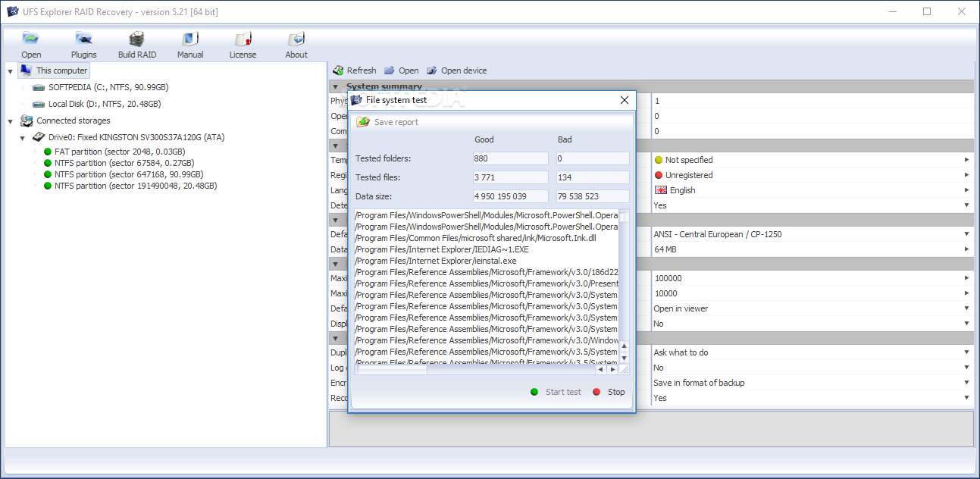Open the 64 MB setting arrow
The width and height of the screenshot is (980, 479).
click(966, 249)
